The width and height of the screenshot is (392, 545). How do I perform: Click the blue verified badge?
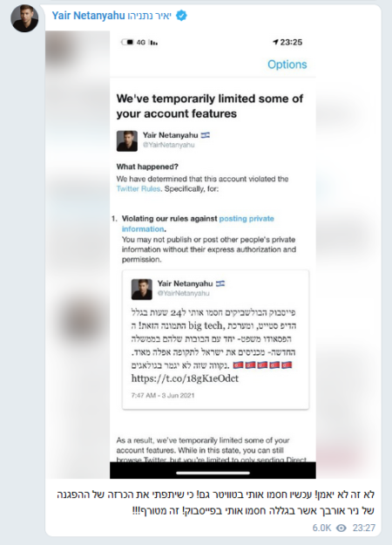pos(181,16)
